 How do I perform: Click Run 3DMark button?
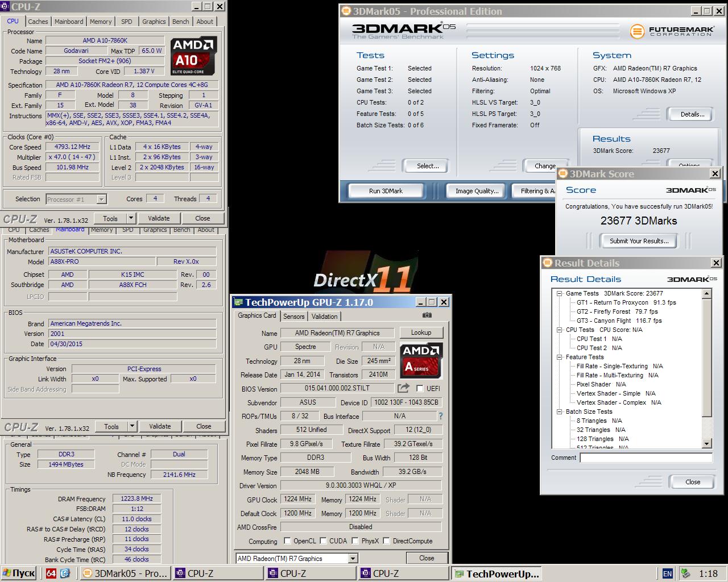pos(386,191)
